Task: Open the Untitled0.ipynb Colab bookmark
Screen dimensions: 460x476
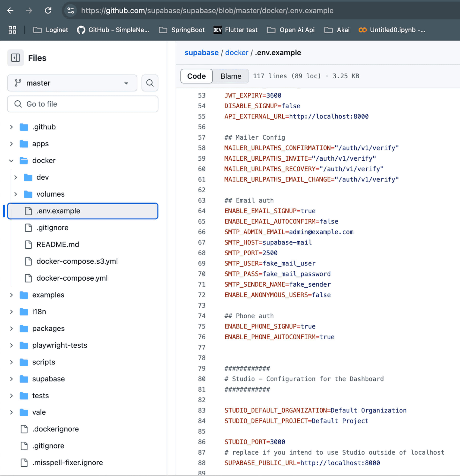Action: pyautogui.click(x=392, y=30)
